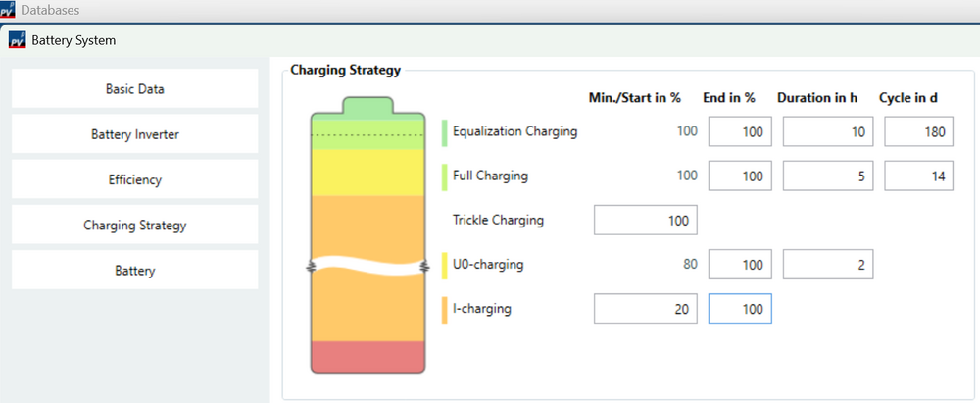Image resolution: width=980 pixels, height=403 pixels.
Task: Click I-charging Min./Start in % field
Action: point(646,310)
